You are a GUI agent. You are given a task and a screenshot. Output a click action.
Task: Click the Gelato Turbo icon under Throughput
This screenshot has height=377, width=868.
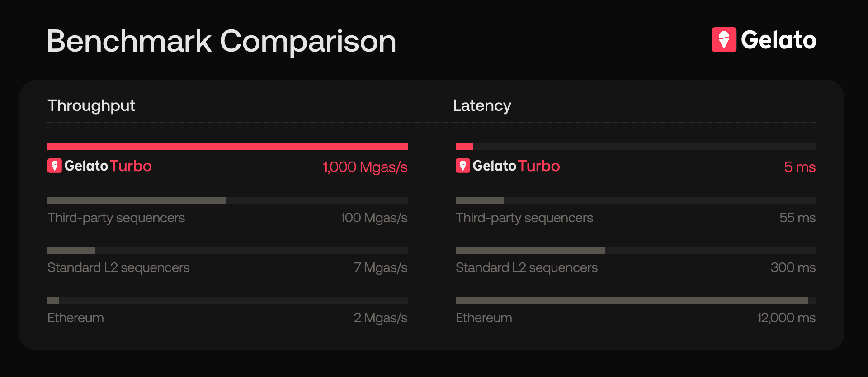[x=54, y=166]
